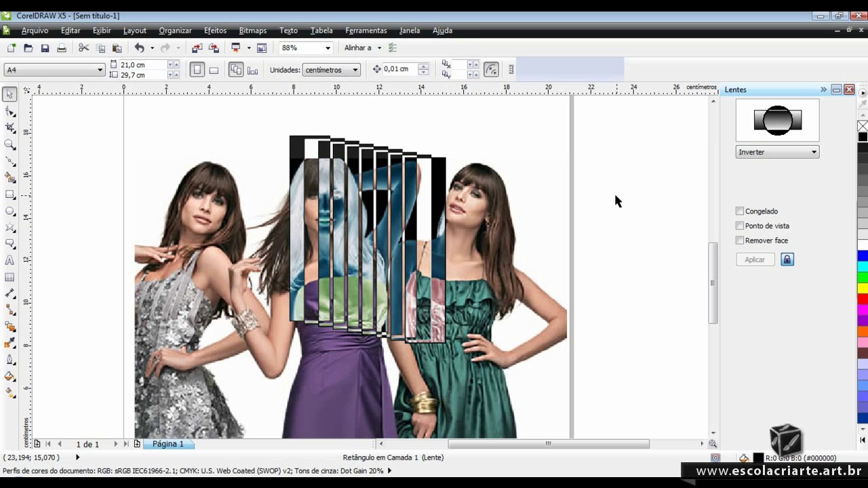Select the Text tool

(9, 260)
